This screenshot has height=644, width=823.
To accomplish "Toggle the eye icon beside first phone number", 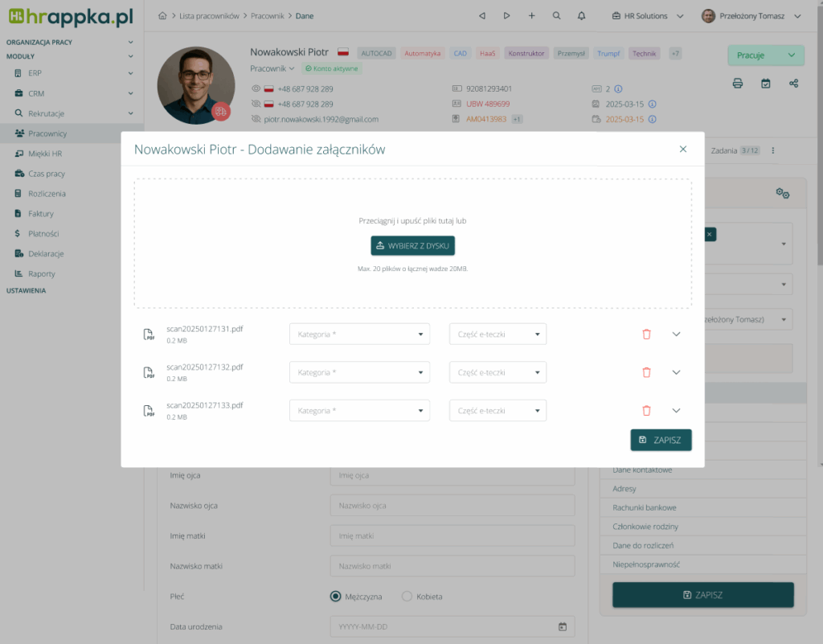I will pyautogui.click(x=256, y=89).
